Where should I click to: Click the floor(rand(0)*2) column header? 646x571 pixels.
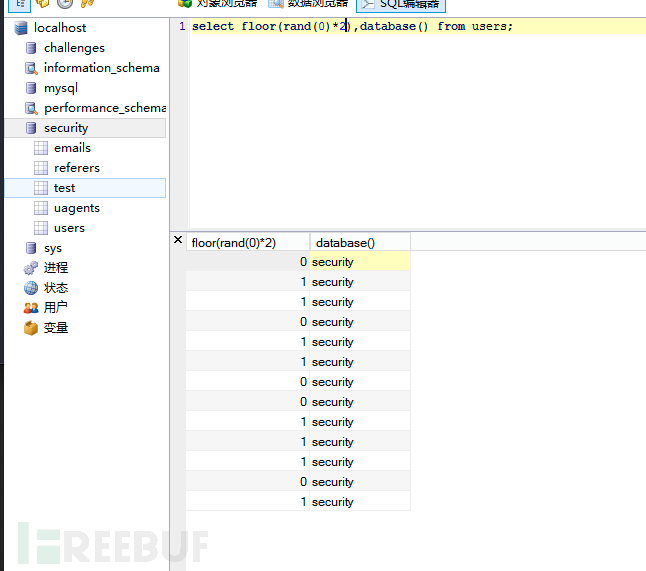(248, 243)
